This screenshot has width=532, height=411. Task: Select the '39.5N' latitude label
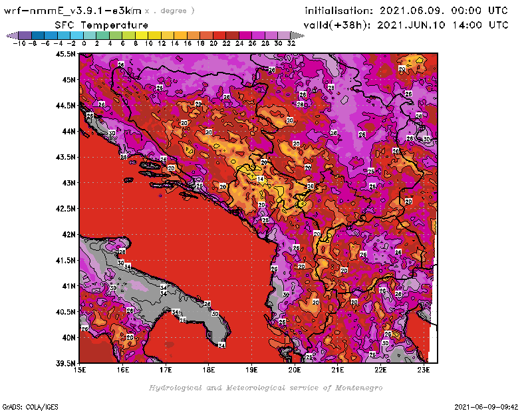point(65,363)
